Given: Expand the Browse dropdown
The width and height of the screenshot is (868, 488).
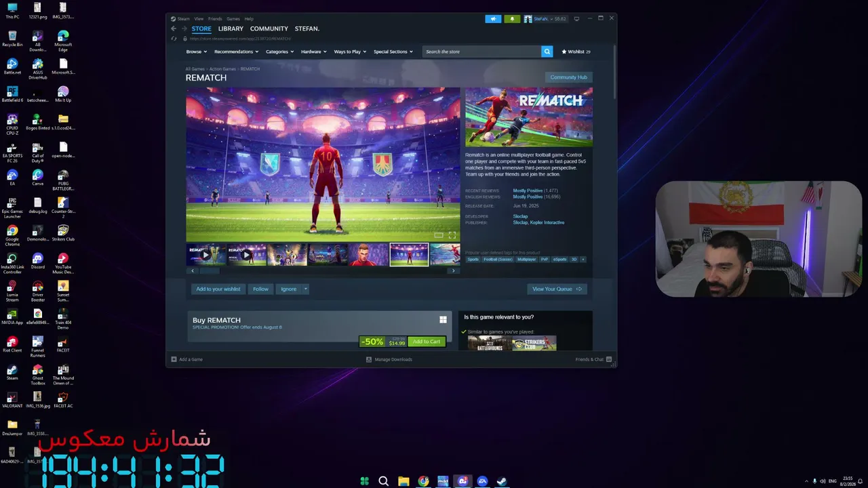Looking at the screenshot, I should point(196,52).
